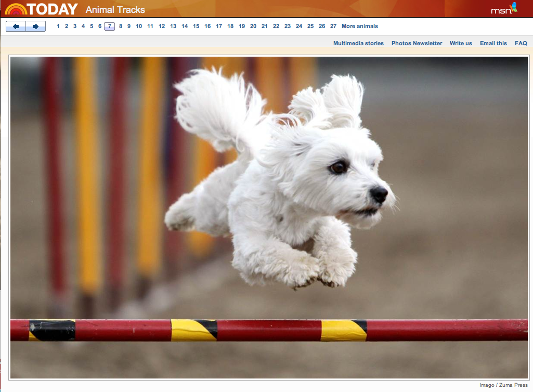Go to photo page 1
Viewport: 533px width, 392px height.
click(58, 27)
